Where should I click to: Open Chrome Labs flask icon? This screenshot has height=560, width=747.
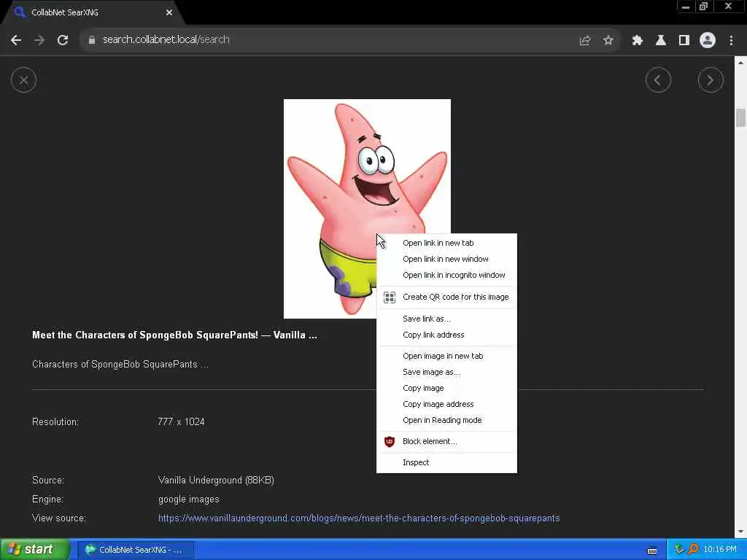pos(661,41)
